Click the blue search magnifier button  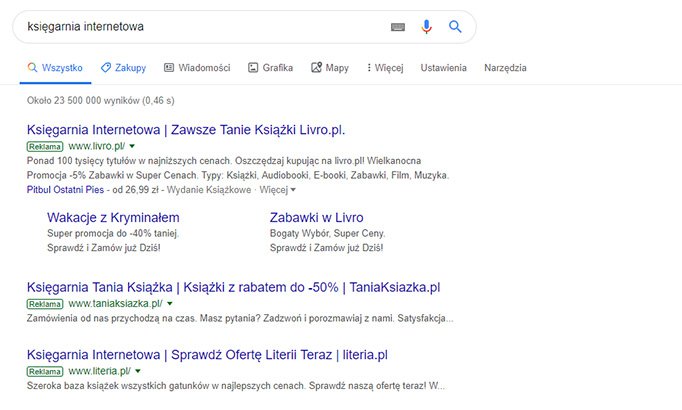point(455,27)
